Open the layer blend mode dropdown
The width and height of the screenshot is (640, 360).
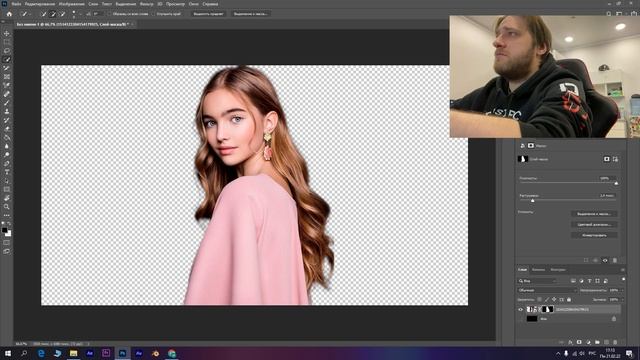(x=547, y=290)
